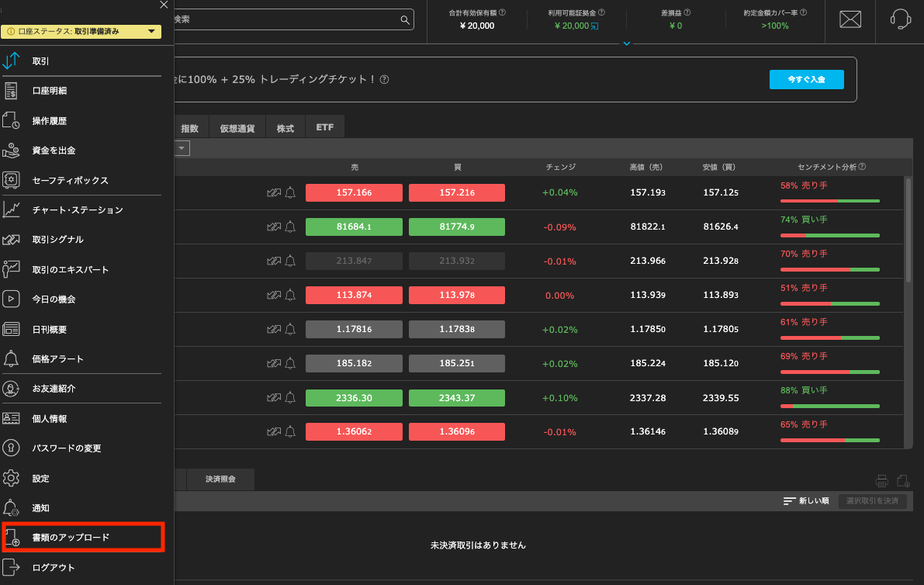
Task: Click the help icon next to トレーディングチケット
Action: 384,80
